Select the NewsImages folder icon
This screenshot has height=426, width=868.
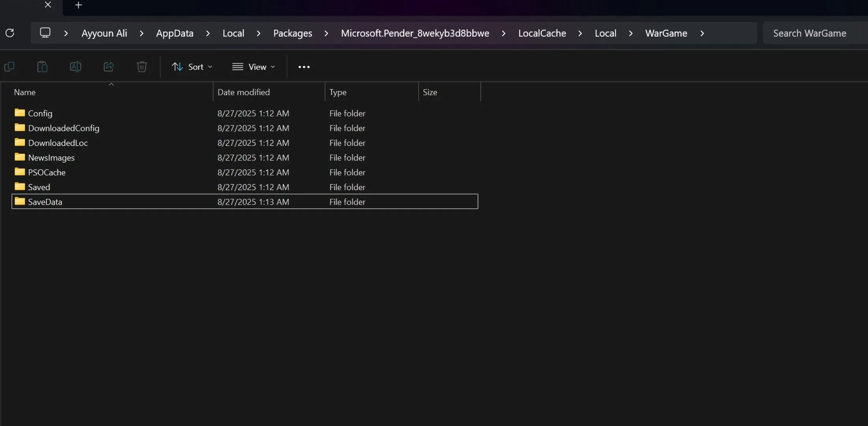pyautogui.click(x=20, y=157)
